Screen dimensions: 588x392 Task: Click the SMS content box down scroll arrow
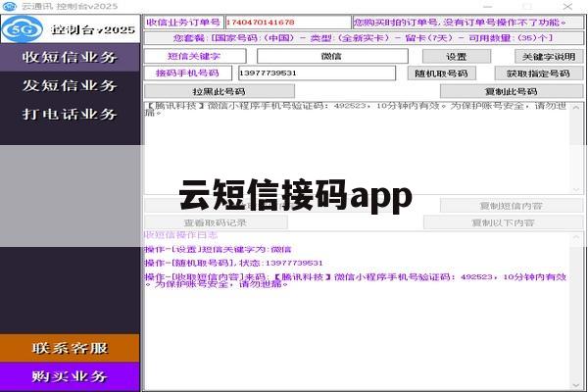click(x=576, y=189)
